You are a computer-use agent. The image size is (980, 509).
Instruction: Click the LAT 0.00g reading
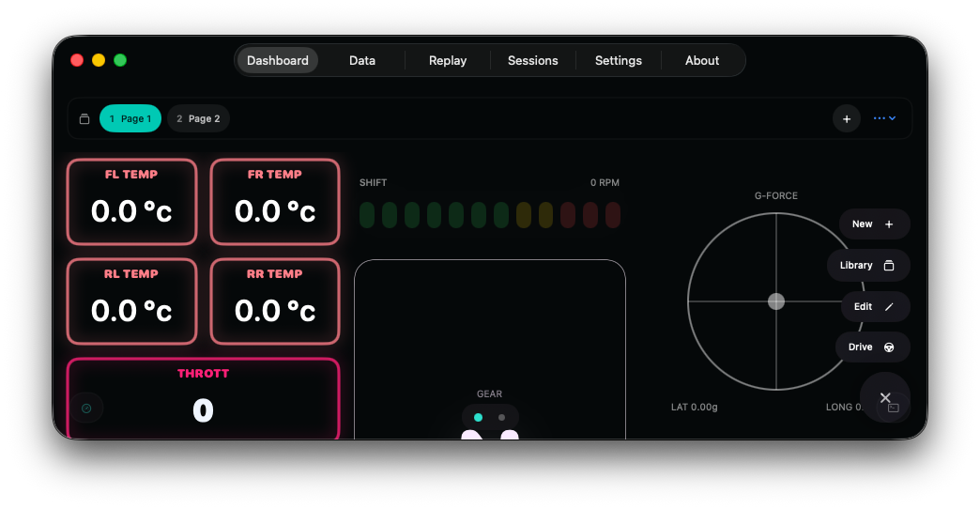point(694,407)
